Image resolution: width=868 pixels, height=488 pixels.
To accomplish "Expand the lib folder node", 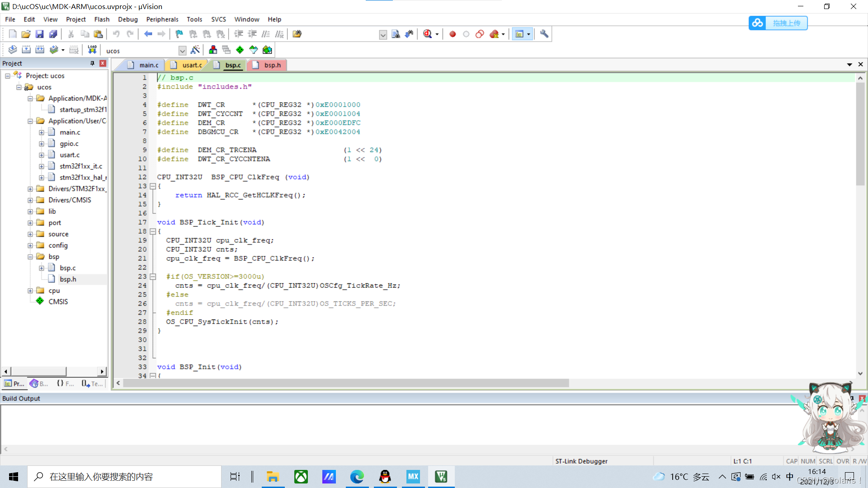I will pos(30,211).
